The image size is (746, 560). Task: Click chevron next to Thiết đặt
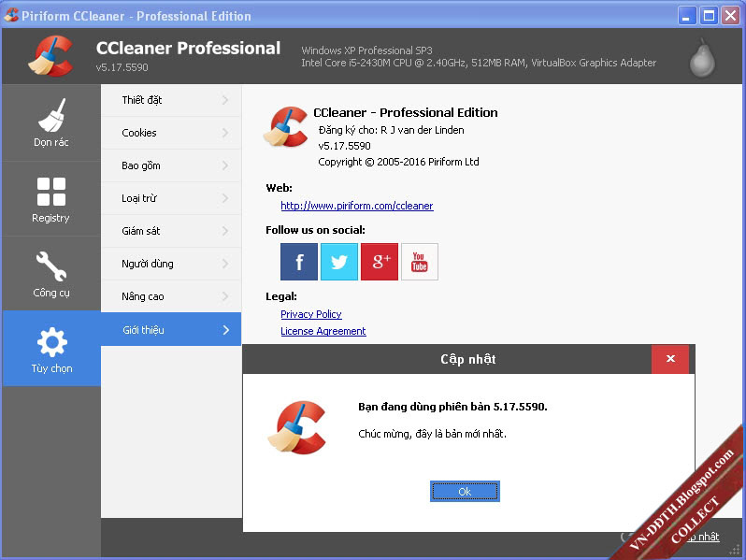click(225, 100)
